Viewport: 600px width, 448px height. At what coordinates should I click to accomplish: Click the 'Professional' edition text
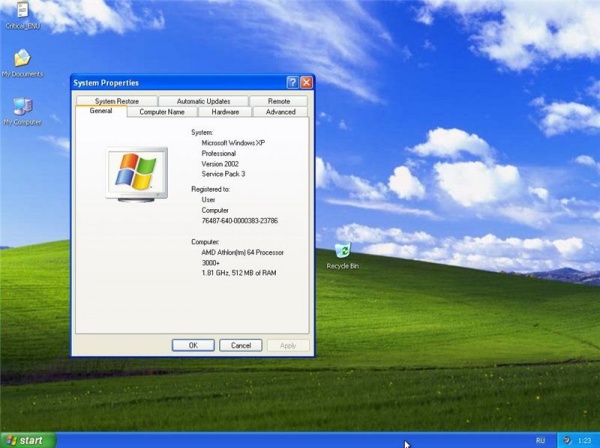click(x=218, y=153)
